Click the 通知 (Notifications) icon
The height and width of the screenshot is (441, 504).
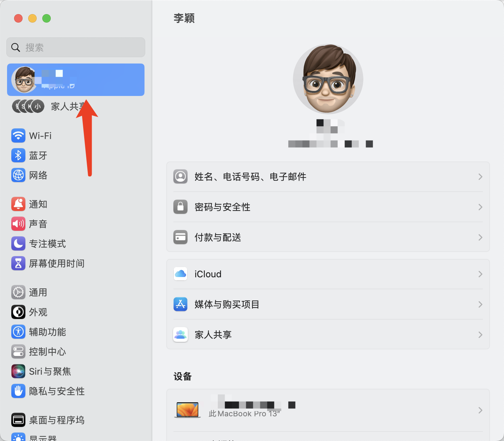click(18, 204)
